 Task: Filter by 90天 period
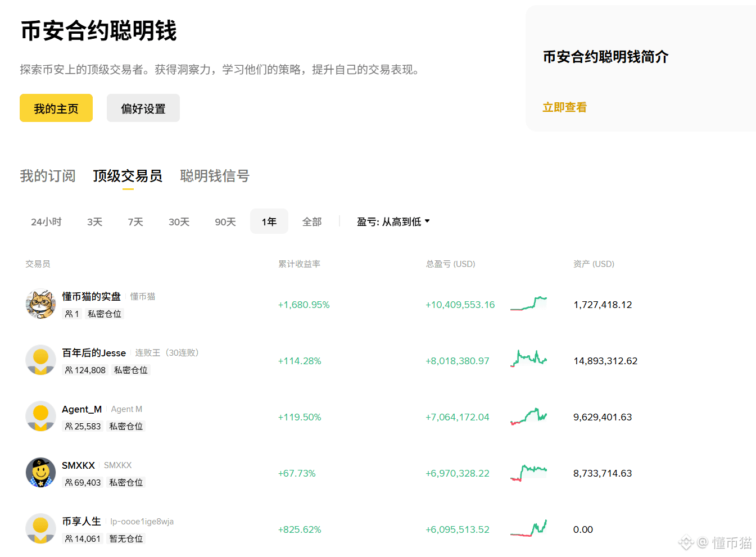[x=225, y=222]
